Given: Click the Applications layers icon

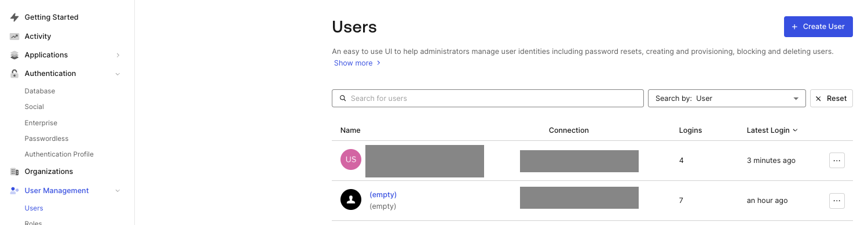Looking at the screenshot, I should [x=14, y=55].
